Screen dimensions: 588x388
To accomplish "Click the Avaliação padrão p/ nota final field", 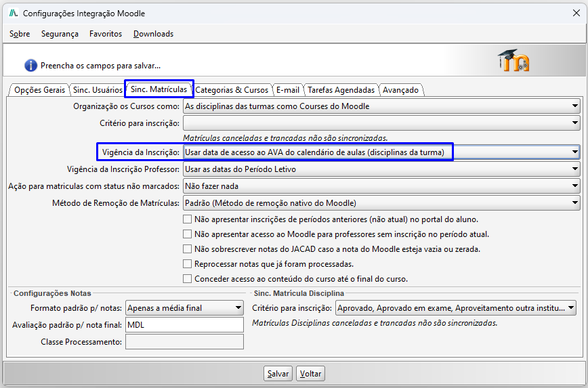I will click(x=184, y=324).
